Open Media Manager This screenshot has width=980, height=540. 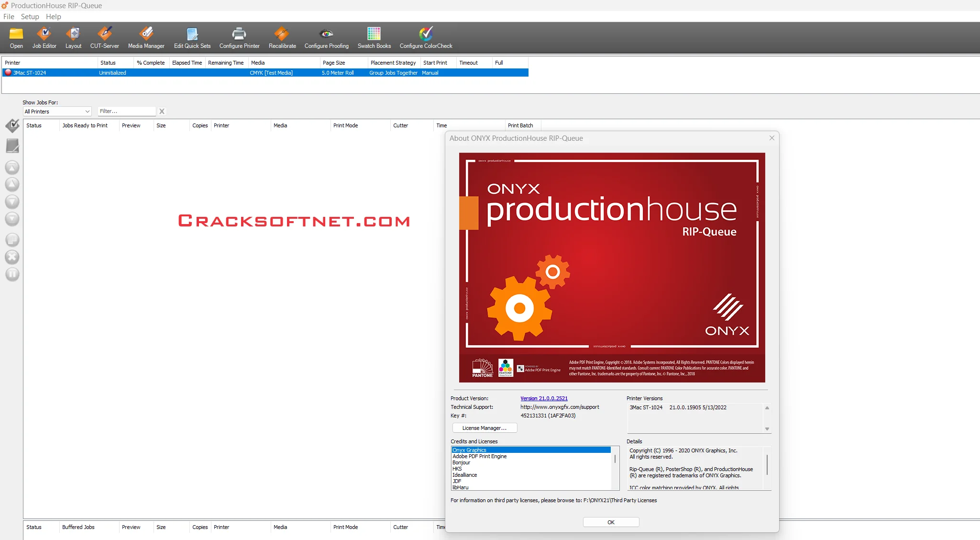pos(146,37)
